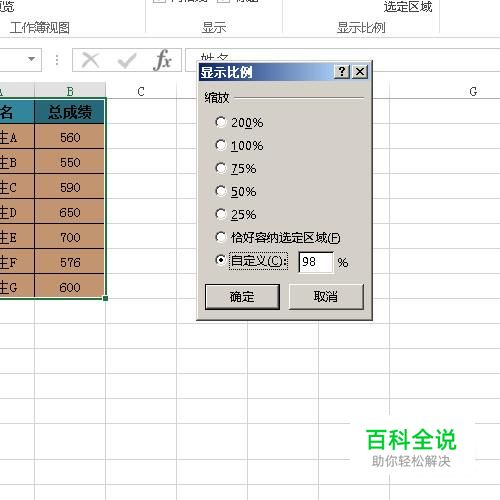Choose the 75% zoom option

coord(221,168)
